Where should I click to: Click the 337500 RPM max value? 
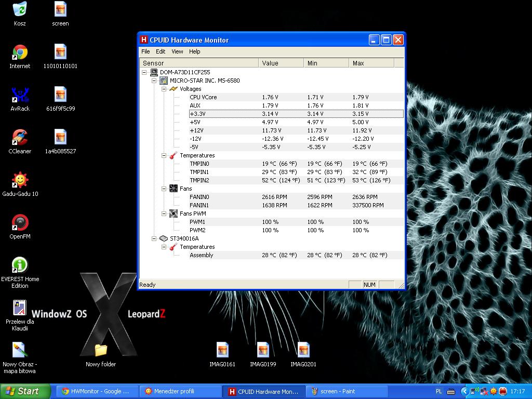click(x=368, y=205)
